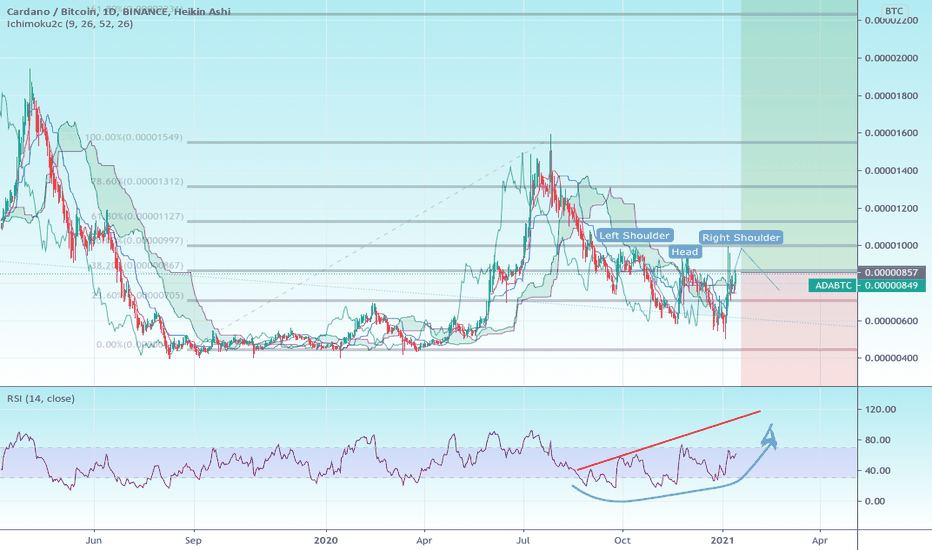Select the Cardano / Bitcoin chart title

point(119,11)
